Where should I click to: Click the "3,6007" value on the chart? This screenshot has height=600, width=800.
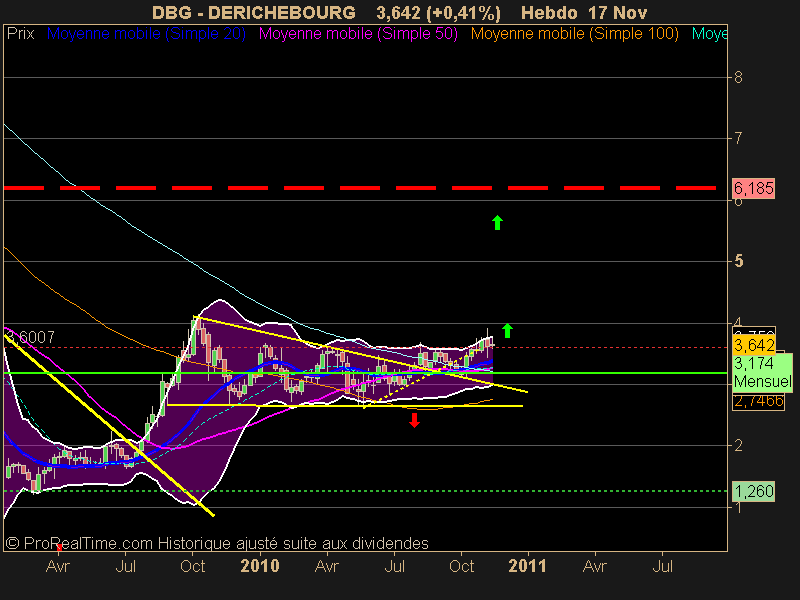tap(30, 337)
